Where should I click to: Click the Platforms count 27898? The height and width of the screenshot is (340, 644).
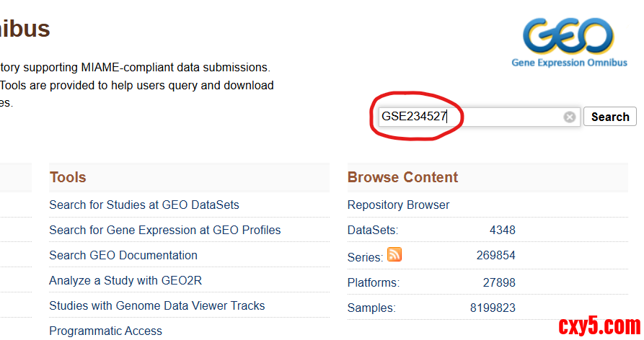point(499,282)
